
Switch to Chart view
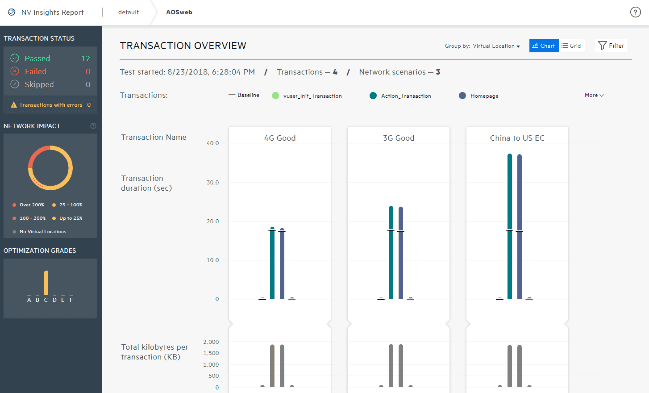pyautogui.click(x=543, y=46)
